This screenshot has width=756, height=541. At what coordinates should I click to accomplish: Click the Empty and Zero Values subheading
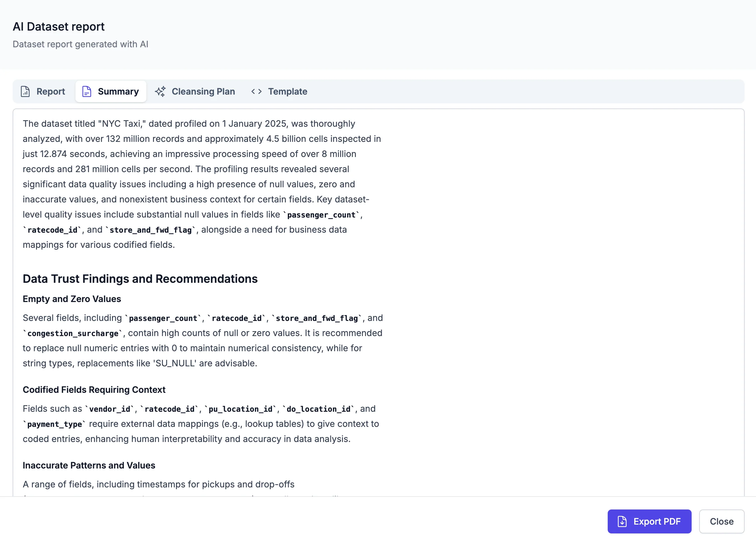[72, 299]
